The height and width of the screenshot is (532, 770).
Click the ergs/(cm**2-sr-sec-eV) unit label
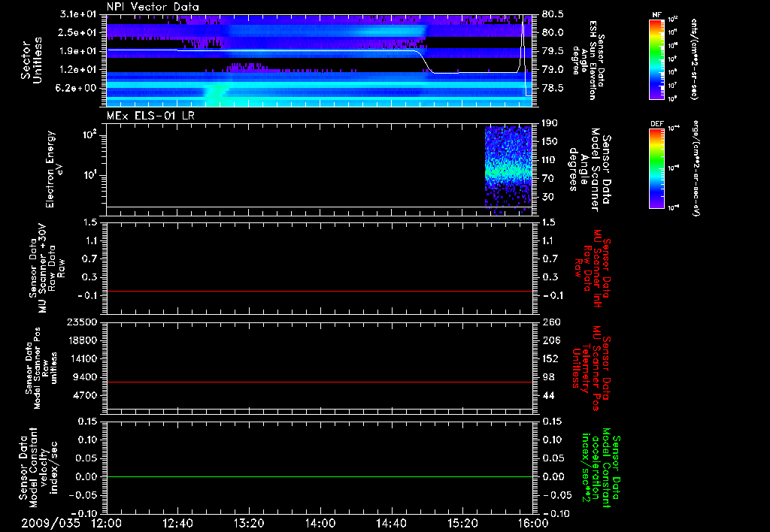click(695, 168)
